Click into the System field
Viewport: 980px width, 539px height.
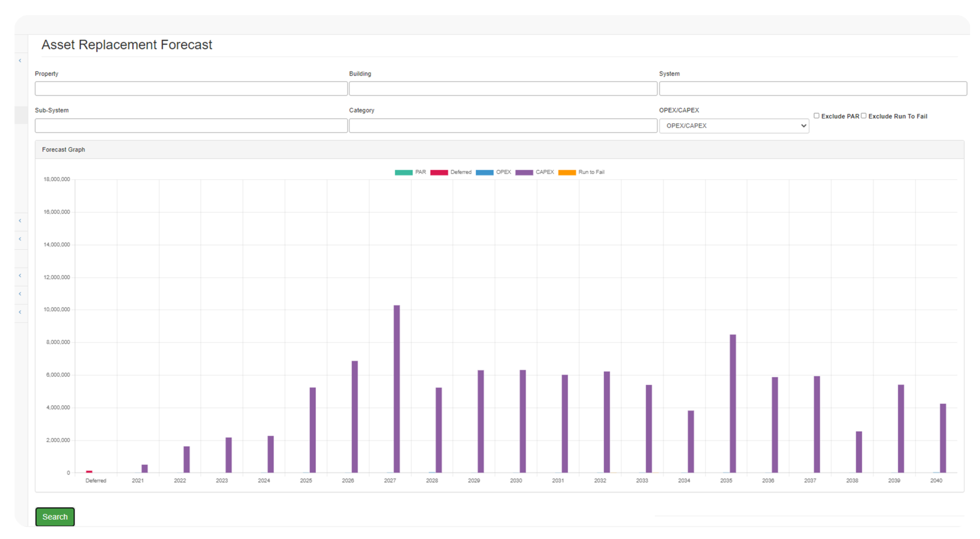click(813, 89)
